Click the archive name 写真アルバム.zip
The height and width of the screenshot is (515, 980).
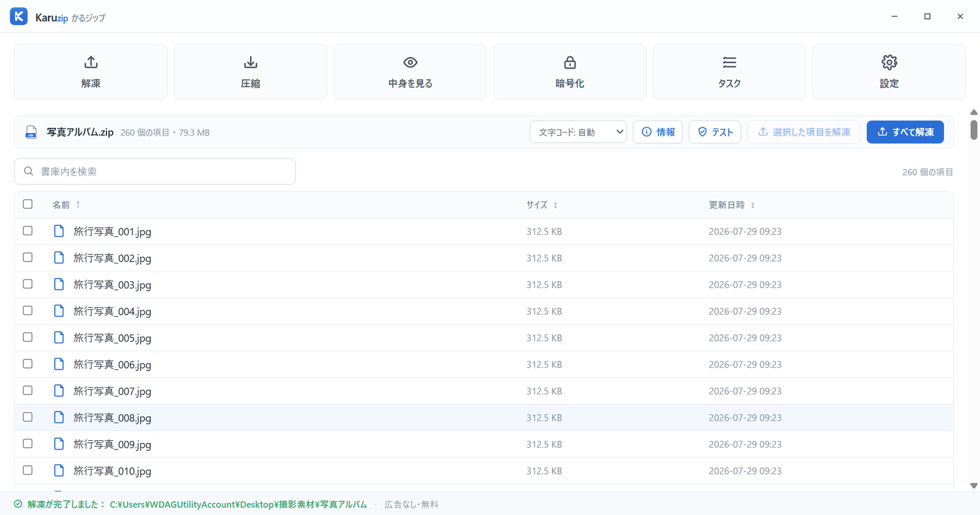pyautogui.click(x=80, y=132)
